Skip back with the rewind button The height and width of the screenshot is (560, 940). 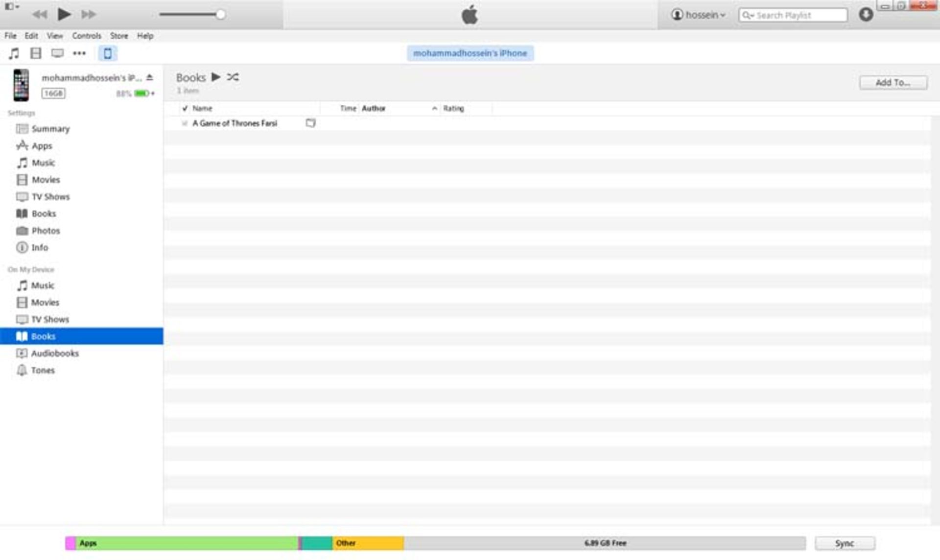(40, 15)
